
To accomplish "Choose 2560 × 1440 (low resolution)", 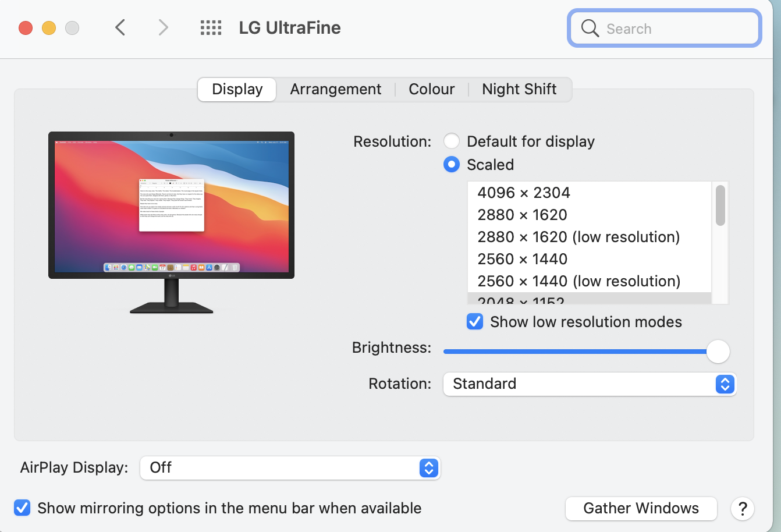I will (x=590, y=281).
